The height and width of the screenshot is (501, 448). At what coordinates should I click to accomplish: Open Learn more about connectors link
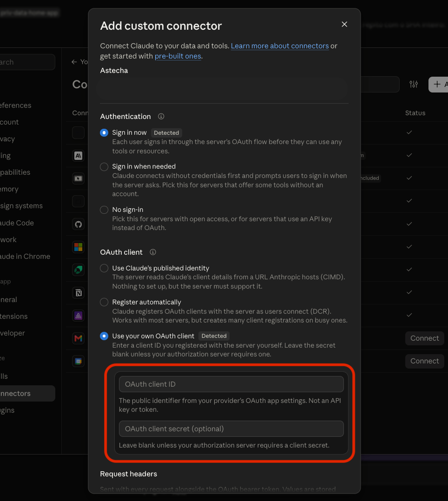[280, 46]
